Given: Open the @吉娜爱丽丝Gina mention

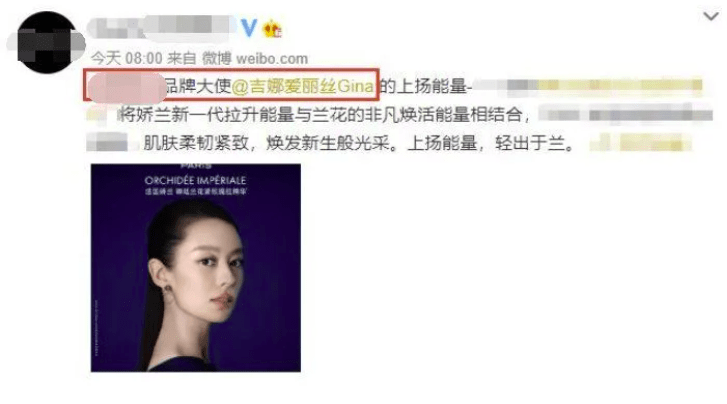Looking at the screenshot, I should (x=302, y=86).
